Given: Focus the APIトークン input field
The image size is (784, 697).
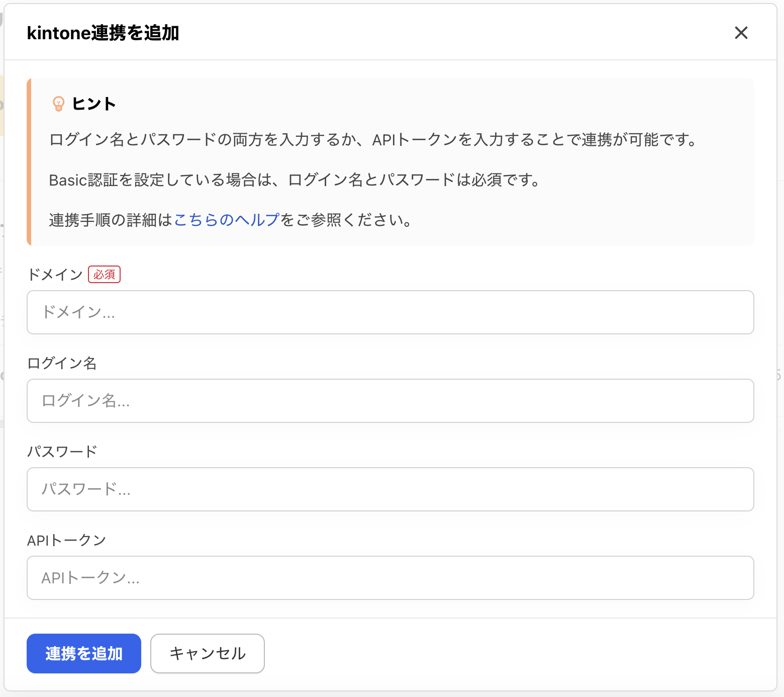Looking at the screenshot, I should pyautogui.click(x=390, y=578).
